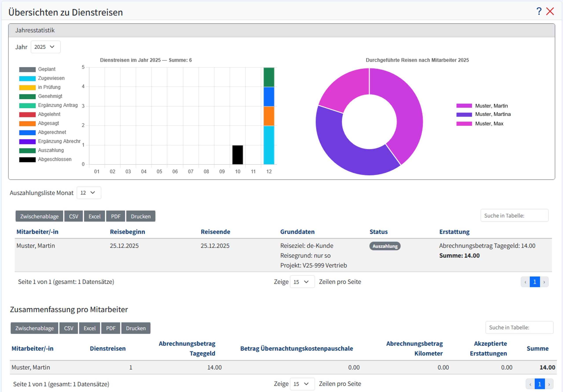Open the help question mark icon
The height and width of the screenshot is (392, 563).
coord(539,11)
